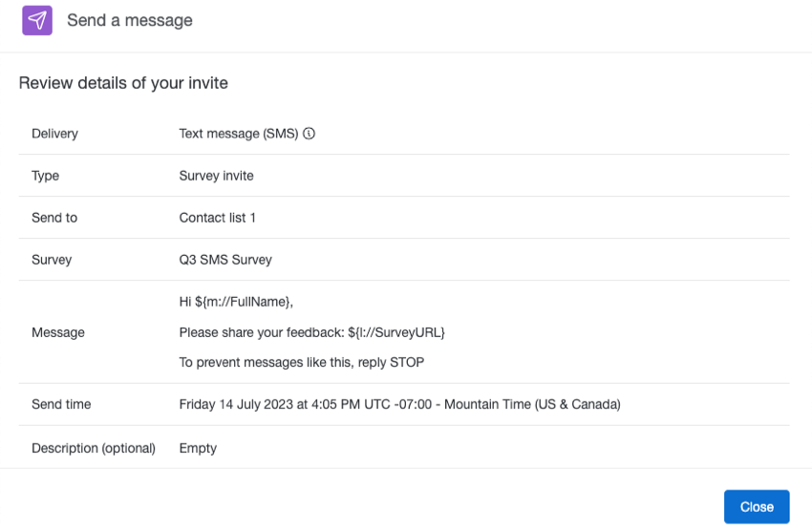Click the Hi FullName greeting line
The image size is (812, 530).
pyautogui.click(x=236, y=302)
